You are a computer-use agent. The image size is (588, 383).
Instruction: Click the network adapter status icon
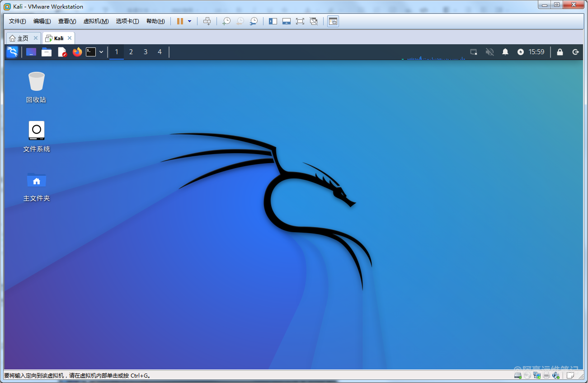point(537,375)
